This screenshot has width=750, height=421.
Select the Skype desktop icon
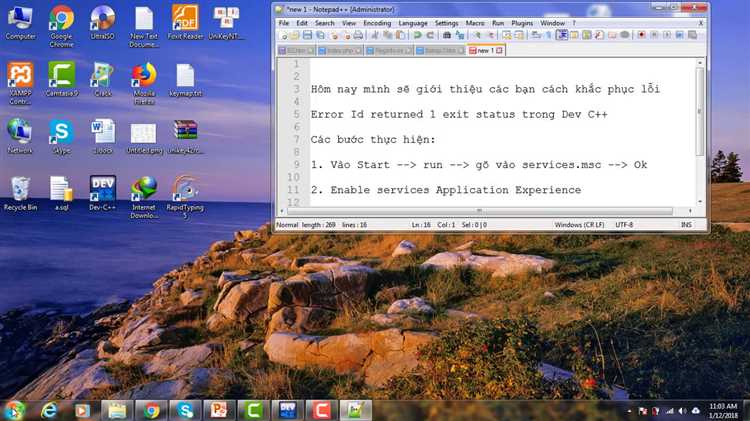pos(61,137)
